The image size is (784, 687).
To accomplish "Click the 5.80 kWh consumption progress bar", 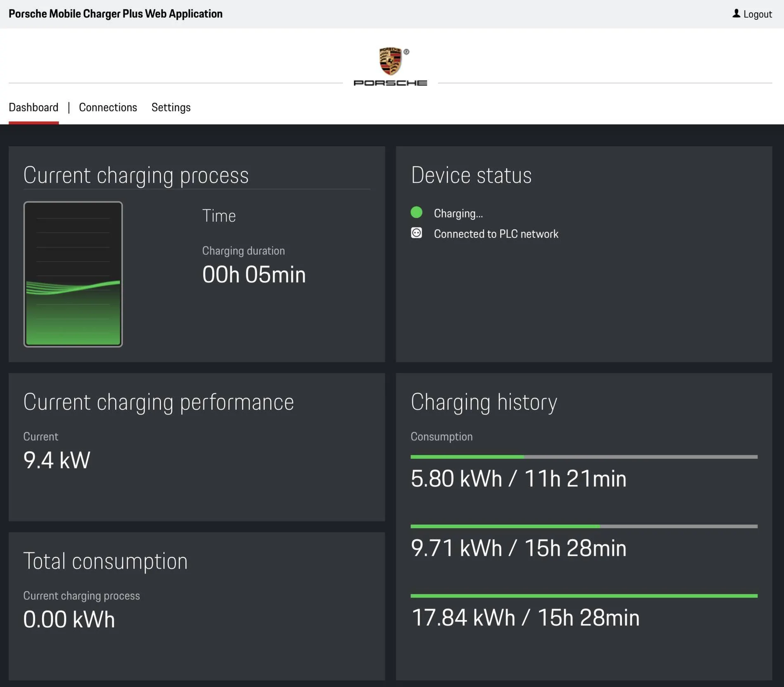I will point(584,457).
